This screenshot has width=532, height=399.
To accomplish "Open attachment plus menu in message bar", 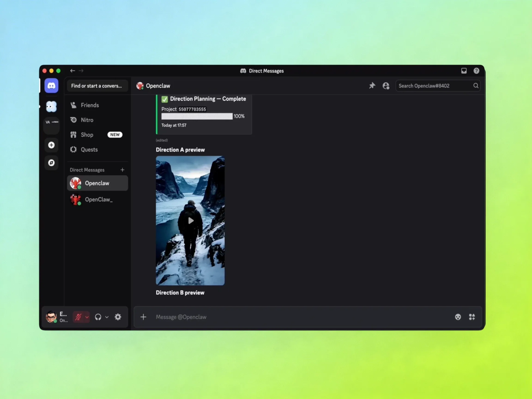I will pos(143,317).
